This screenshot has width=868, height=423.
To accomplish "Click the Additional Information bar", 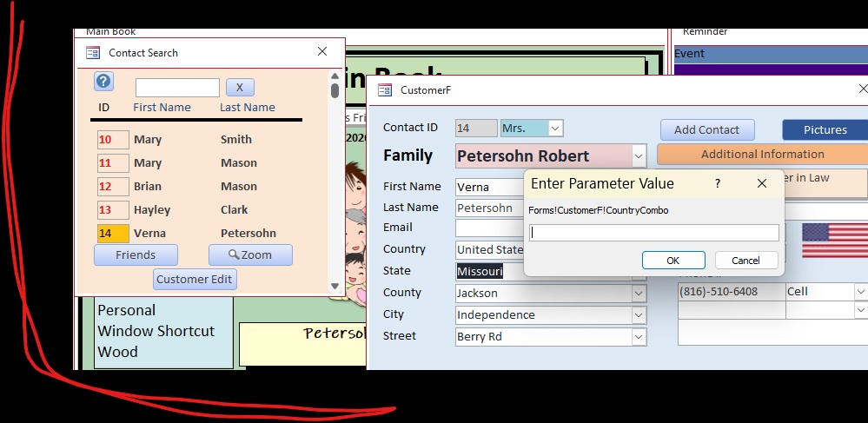I will [x=762, y=154].
